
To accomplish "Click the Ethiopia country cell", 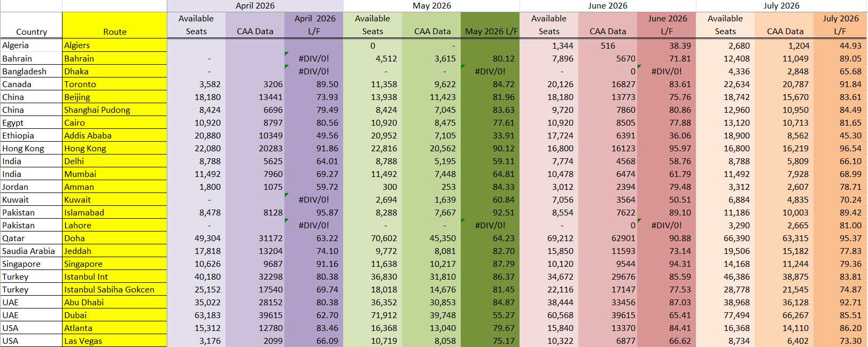I will pos(32,135).
